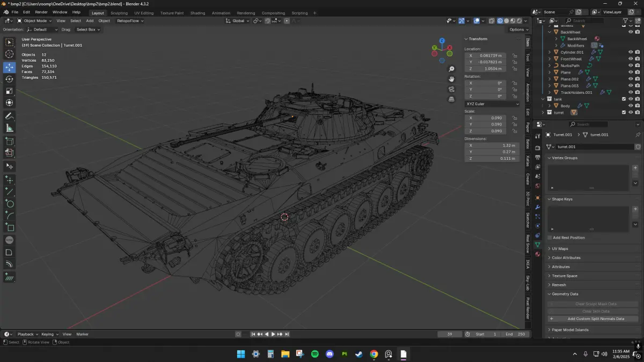
Task: Add a new vertex group plus button
Action: [635, 168]
